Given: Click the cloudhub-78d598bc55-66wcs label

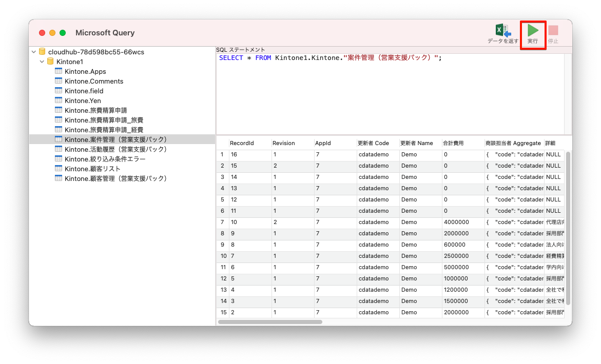Looking at the screenshot, I should [x=96, y=52].
